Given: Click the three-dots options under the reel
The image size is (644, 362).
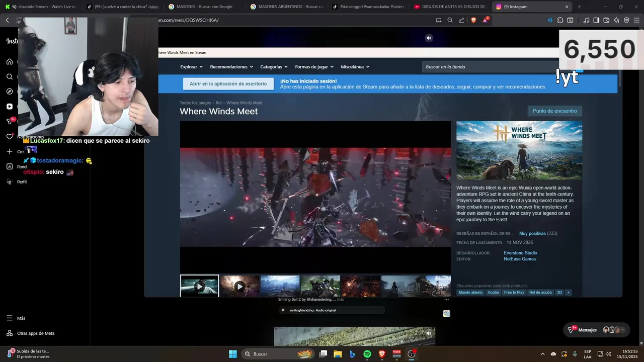Looking at the screenshot, I should click(446, 300).
